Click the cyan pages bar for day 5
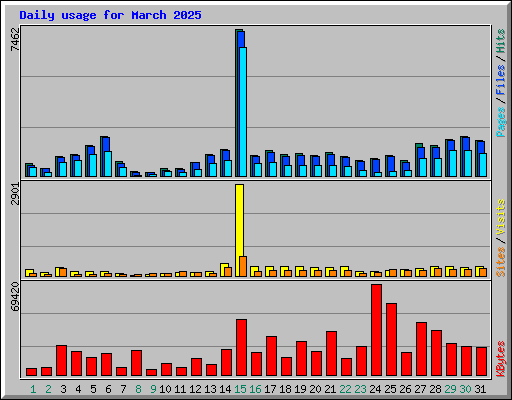512x400 pixels. click(x=93, y=165)
